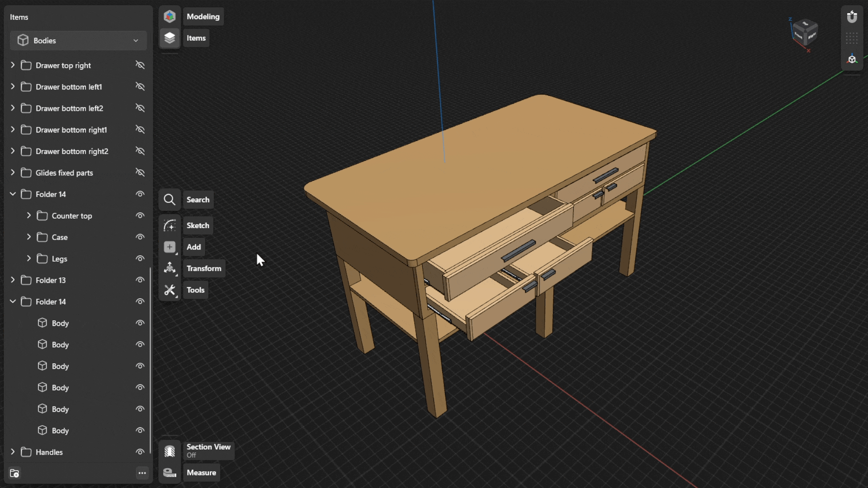Expand the Drawer bottom left2 folder

(x=13, y=108)
